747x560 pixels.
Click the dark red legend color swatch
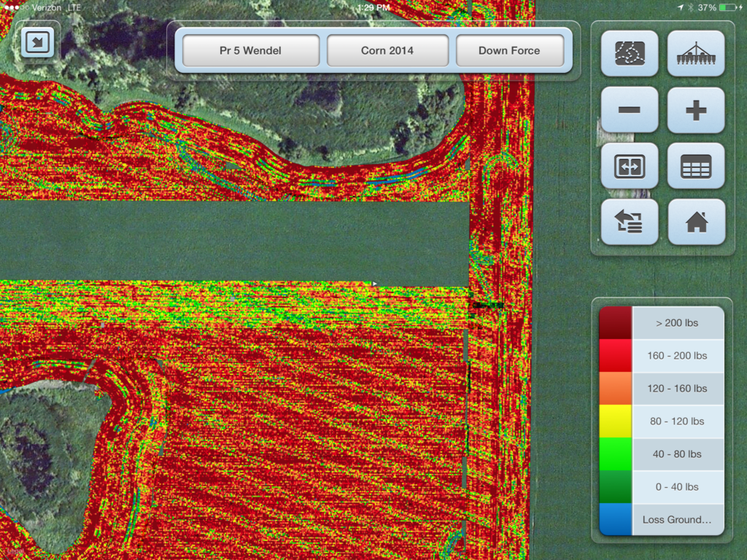pyautogui.click(x=613, y=322)
